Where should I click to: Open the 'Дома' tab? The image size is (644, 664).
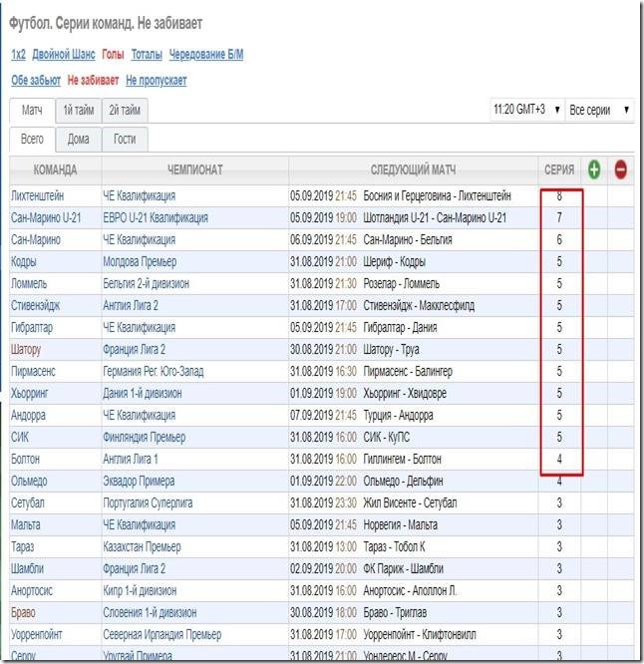point(78,140)
